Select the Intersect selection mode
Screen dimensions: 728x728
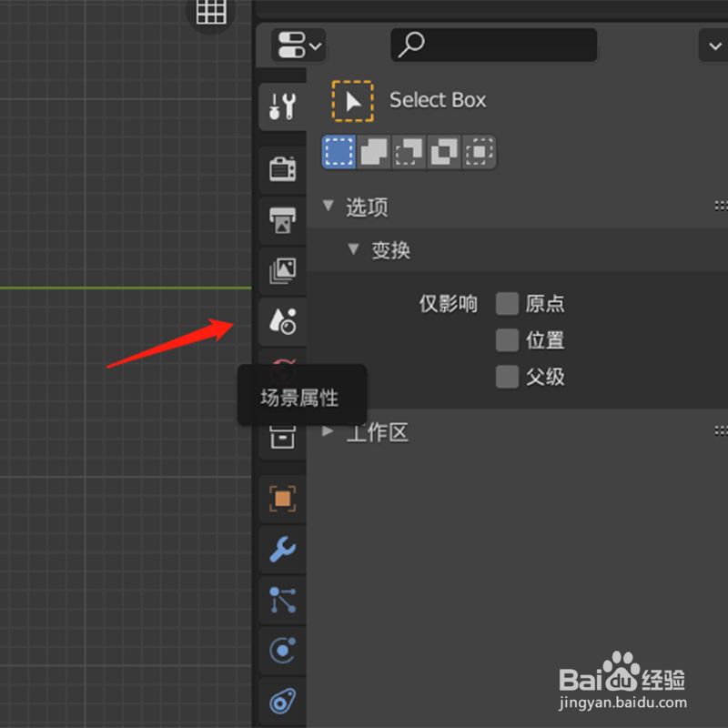coord(480,152)
